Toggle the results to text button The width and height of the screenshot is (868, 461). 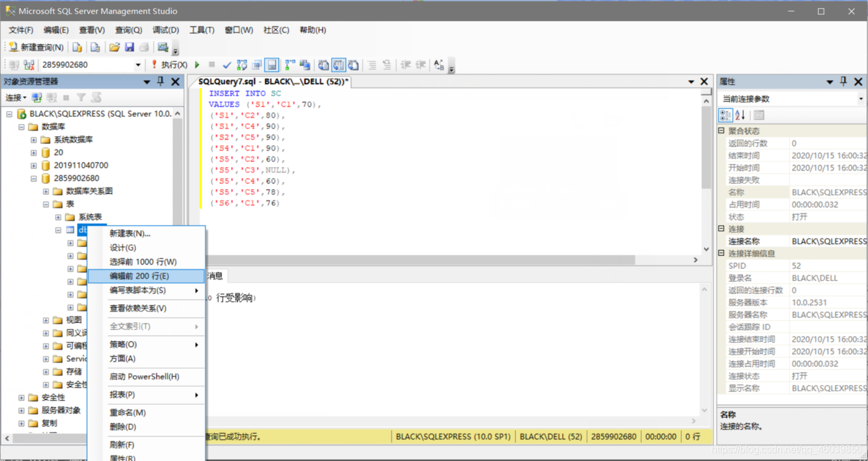(x=323, y=65)
